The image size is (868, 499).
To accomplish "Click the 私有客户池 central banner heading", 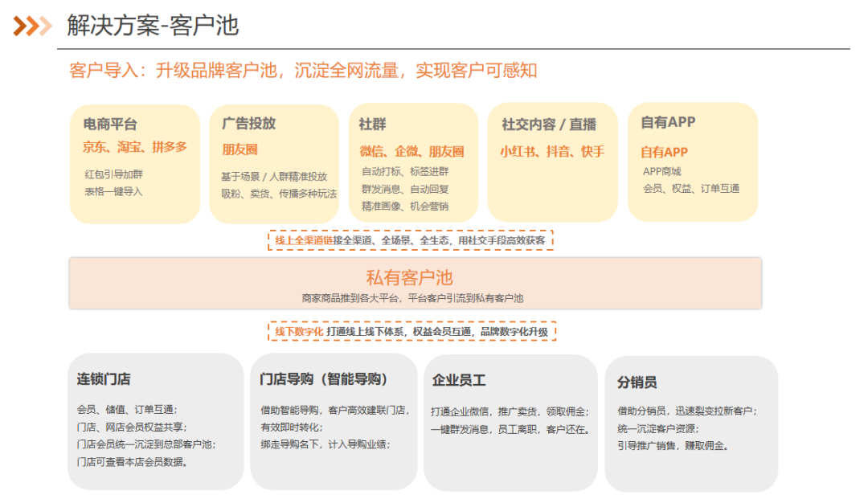I will (409, 278).
